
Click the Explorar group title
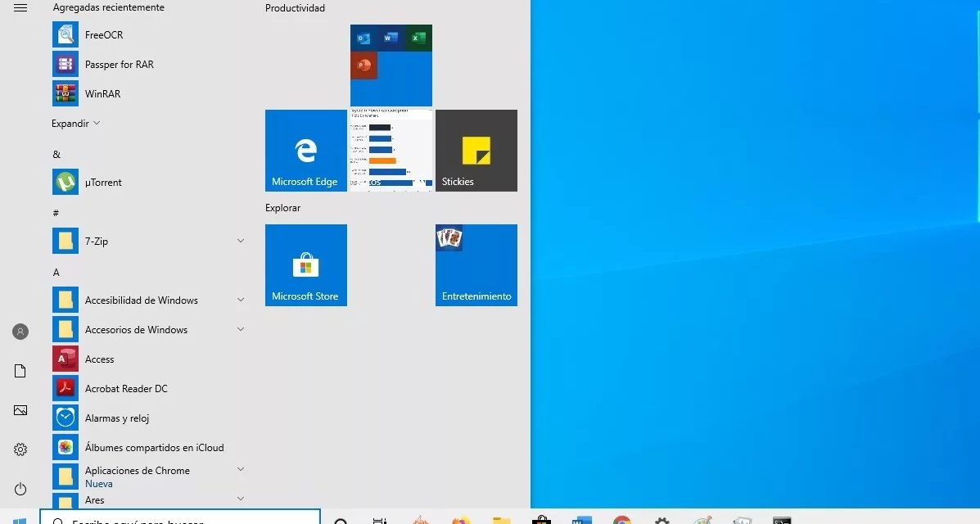(282, 208)
